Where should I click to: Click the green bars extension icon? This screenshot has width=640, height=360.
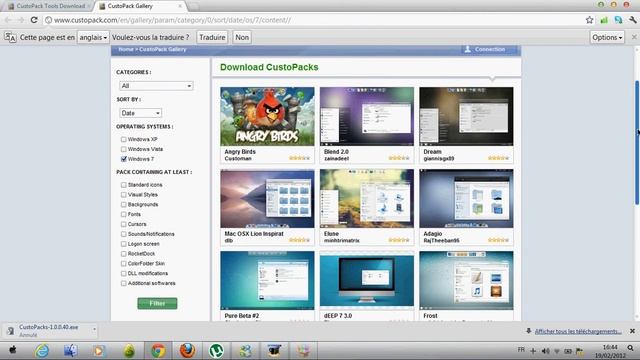[x=604, y=20]
